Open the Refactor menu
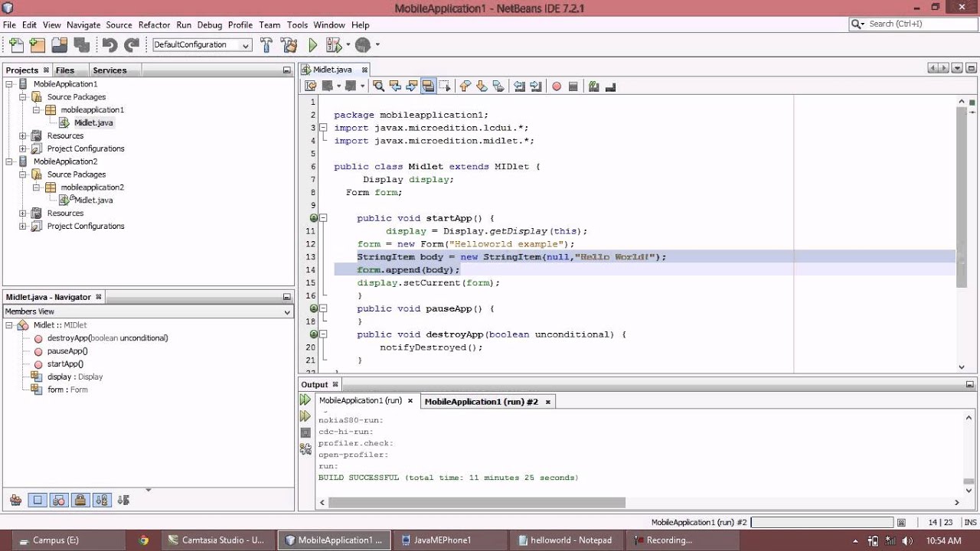Image resolution: width=980 pixels, height=551 pixels. pyautogui.click(x=154, y=24)
